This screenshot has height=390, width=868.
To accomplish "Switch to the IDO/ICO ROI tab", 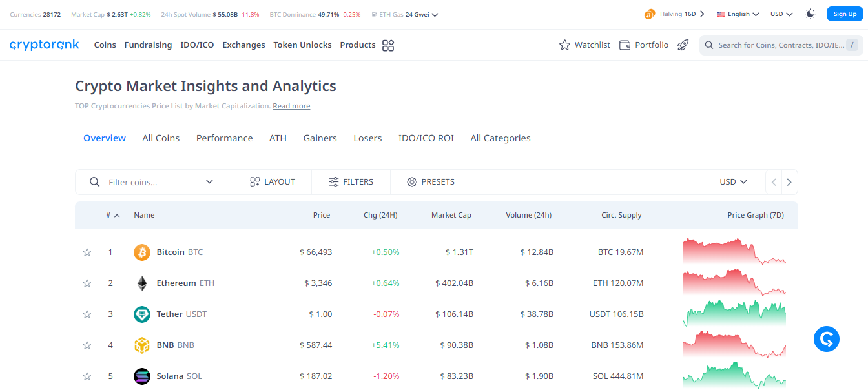I will (426, 138).
